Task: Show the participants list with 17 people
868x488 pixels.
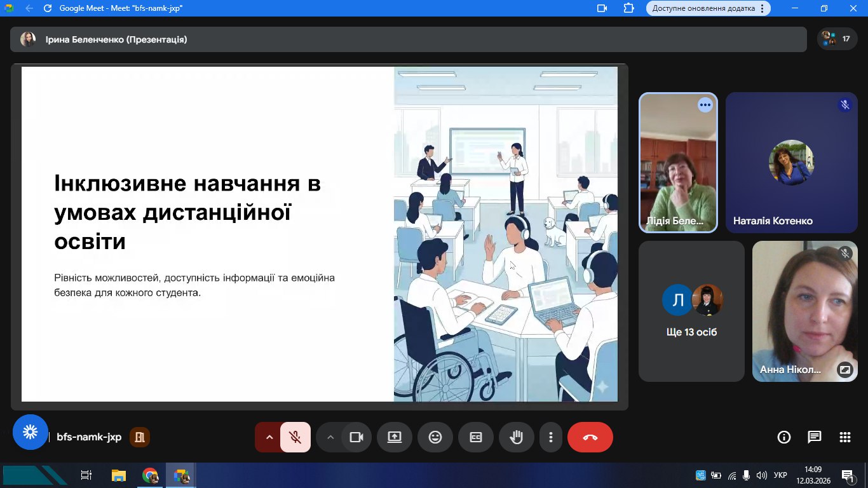Action: tap(836, 39)
